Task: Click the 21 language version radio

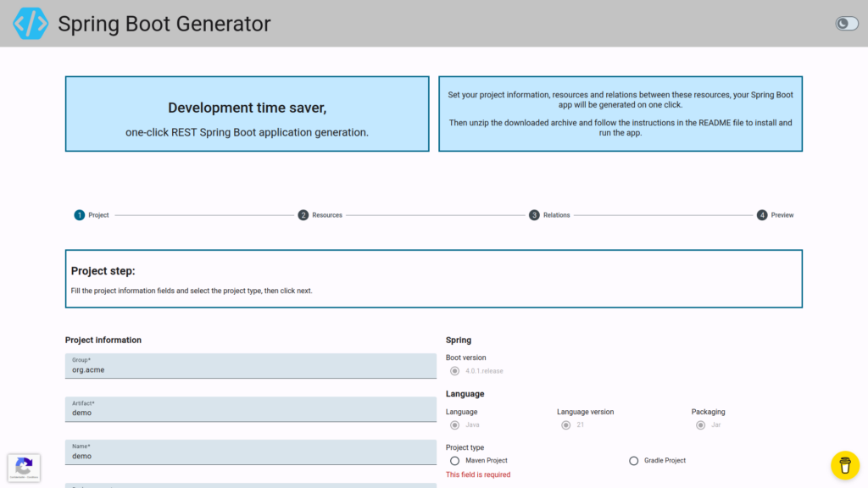Action: tap(565, 425)
